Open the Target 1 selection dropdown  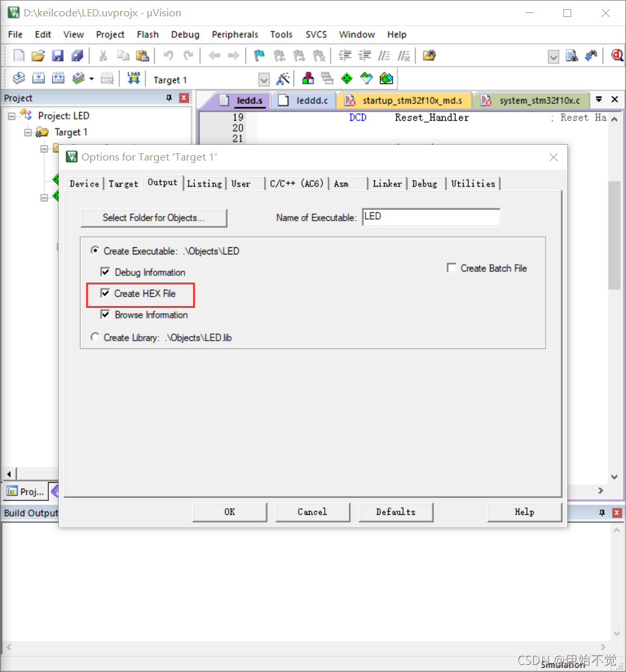[264, 80]
